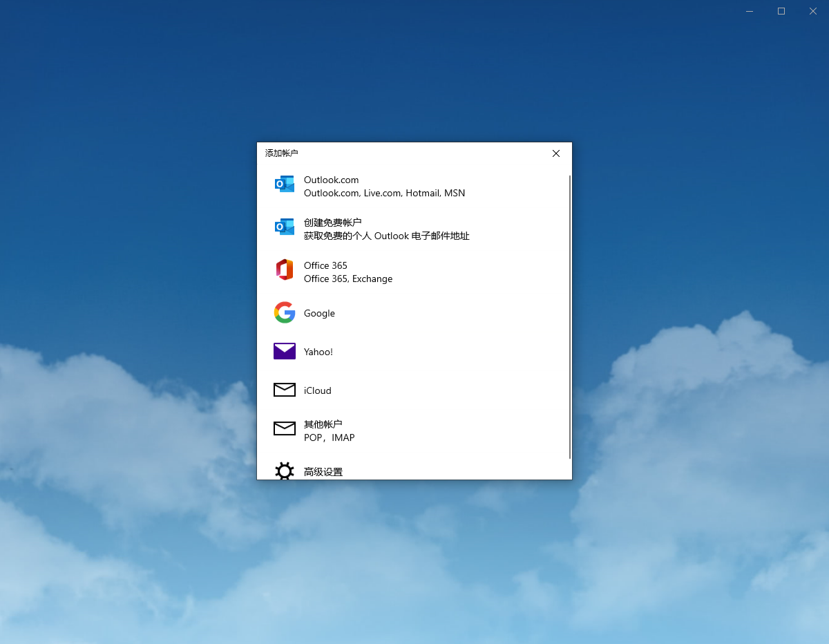Click 'Outlook.com, Live.com, Hotmail, MSN' description

384,193
